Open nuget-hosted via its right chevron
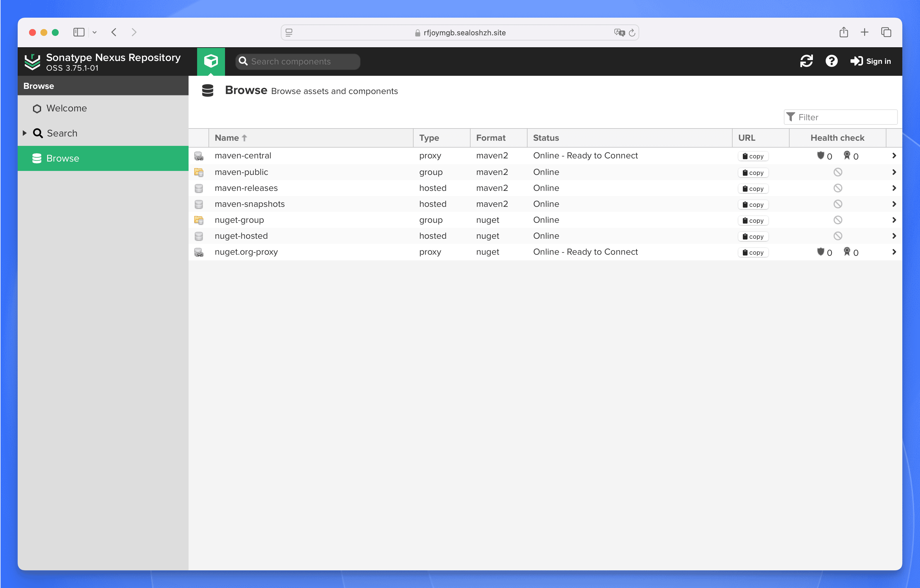The image size is (920, 588). click(x=894, y=236)
